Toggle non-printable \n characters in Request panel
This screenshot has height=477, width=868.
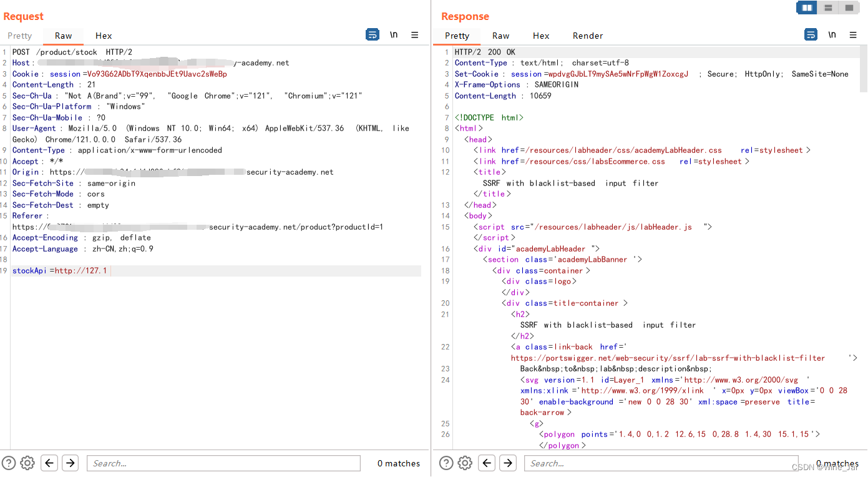coord(394,35)
